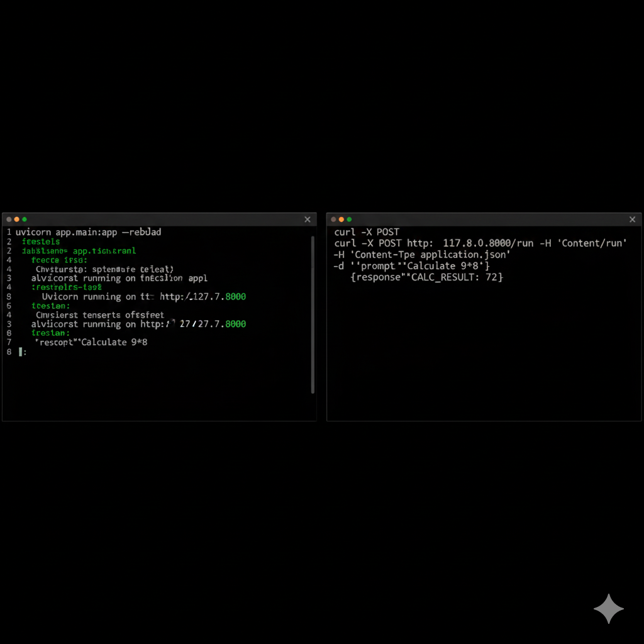644x644 pixels.
Task: Click the Calculate 9*8 prompt text
Action: 440,265
